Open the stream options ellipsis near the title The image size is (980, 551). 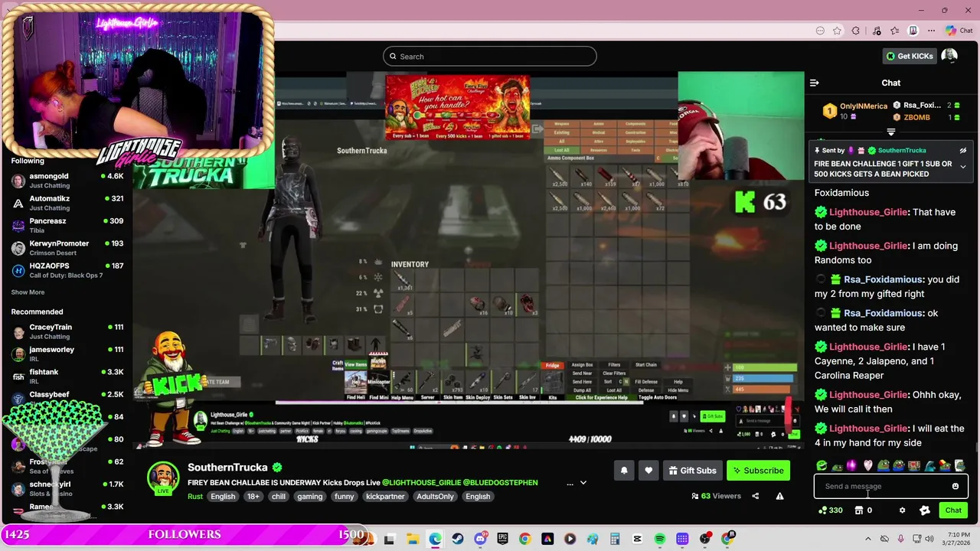[x=570, y=483]
